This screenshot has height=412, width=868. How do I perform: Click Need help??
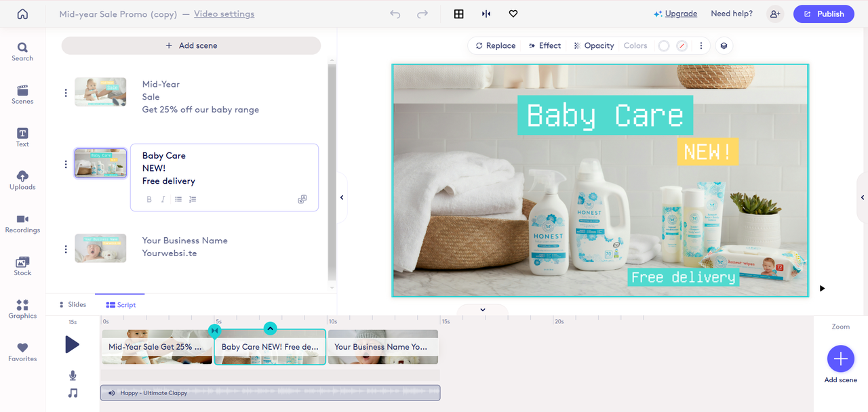click(732, 14)
